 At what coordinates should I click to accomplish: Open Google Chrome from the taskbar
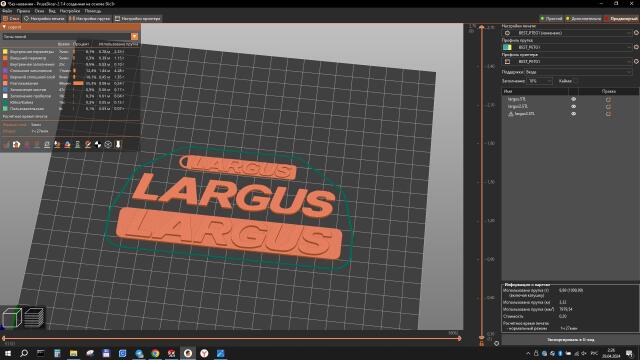coord(155,353)
